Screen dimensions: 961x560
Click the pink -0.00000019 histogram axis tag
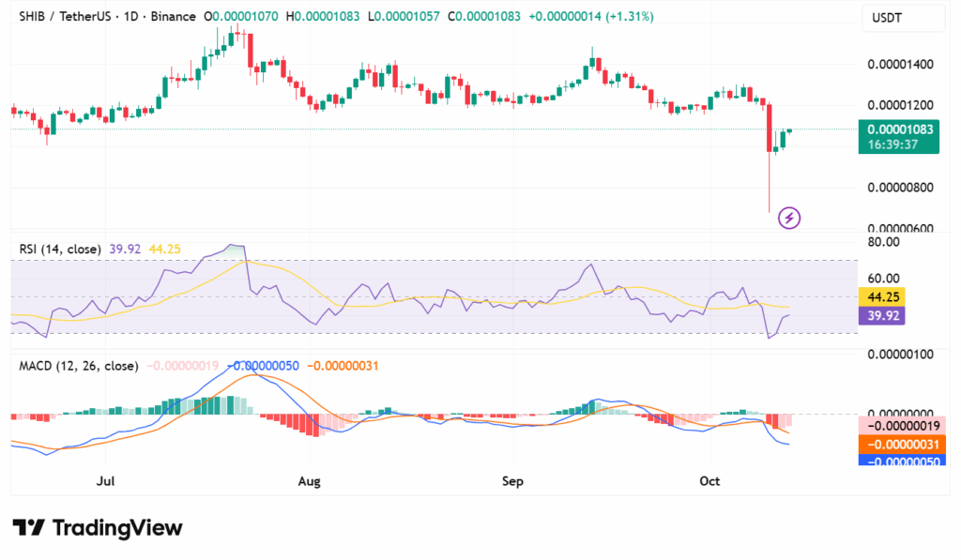pos(899,427)
